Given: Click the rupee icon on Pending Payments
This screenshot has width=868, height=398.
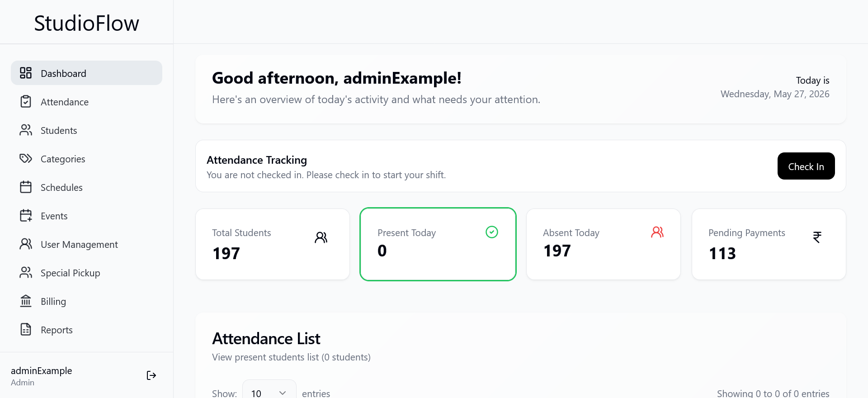Looking at the screenshot, I should [x=817, y=237].
